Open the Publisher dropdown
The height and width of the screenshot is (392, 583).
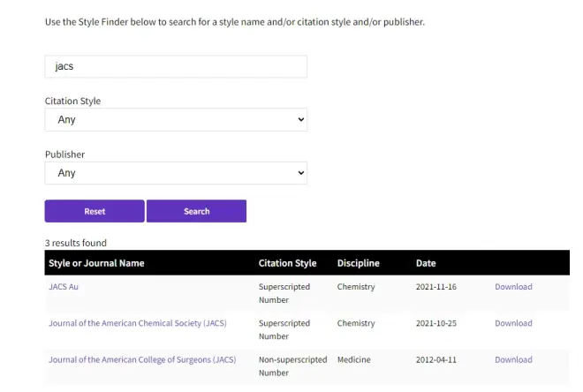coord(176,173)
